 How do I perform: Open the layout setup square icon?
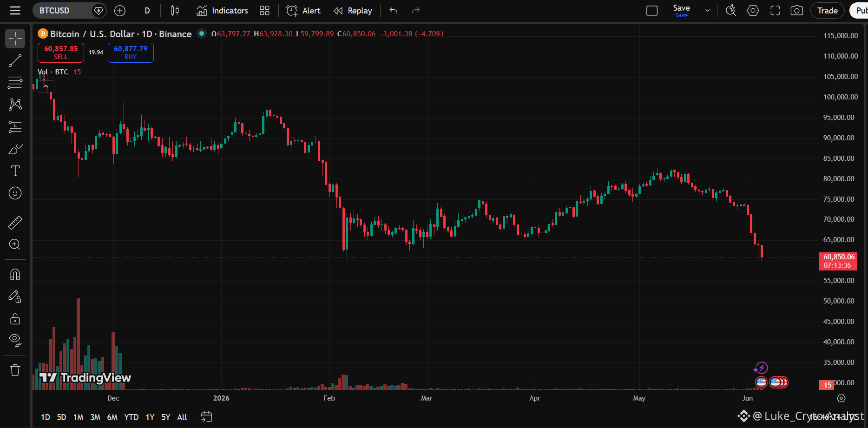tap(652, 11)
